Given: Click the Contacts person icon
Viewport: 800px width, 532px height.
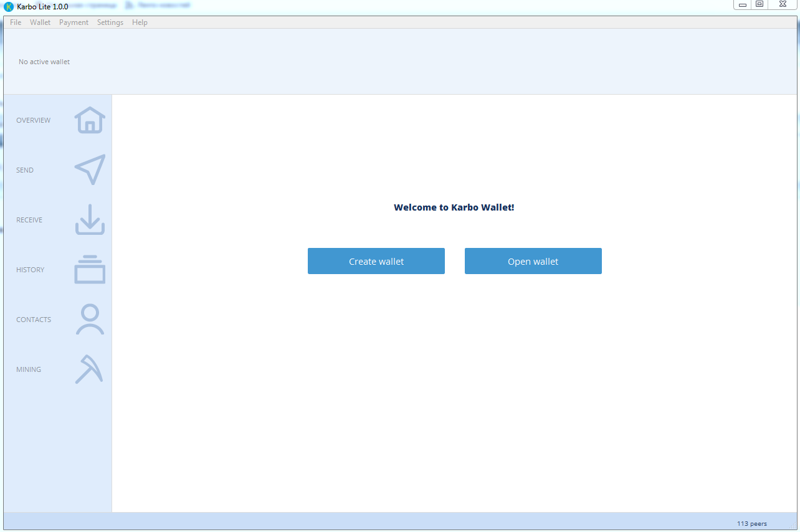Looking at the screenshot, I should (x=90, y=319).
